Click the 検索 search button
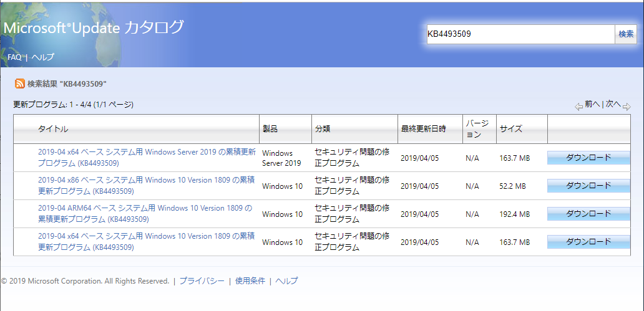This screenshot has width=644, height=311. 626,34
